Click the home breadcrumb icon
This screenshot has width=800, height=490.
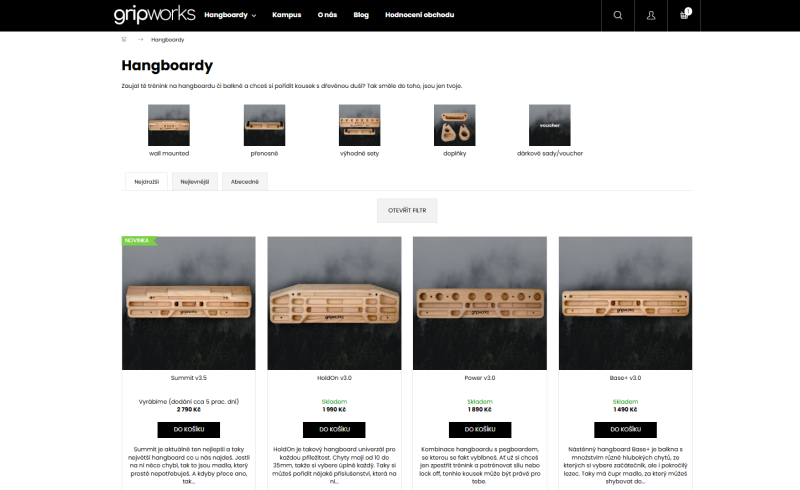pyautogui.click(x=124, y=40)
